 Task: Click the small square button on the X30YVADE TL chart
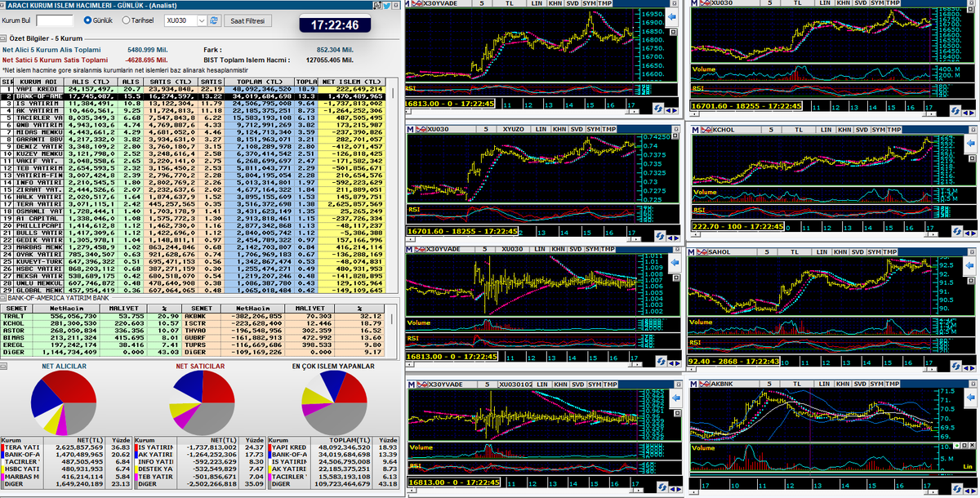coord(673,31)
